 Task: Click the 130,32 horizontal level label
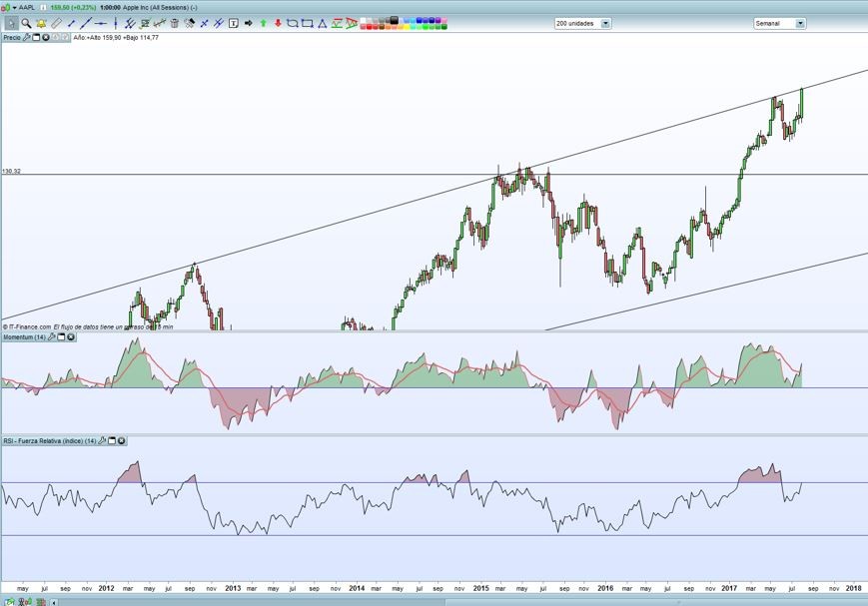pyautogui.click(x=12, y=171)
